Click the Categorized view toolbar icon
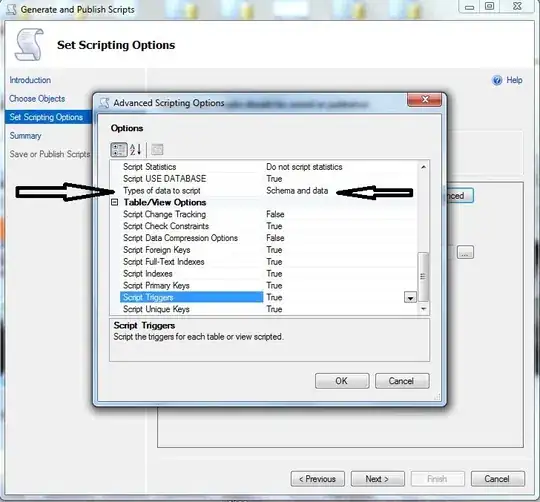Image resolution: width=540 pixels, height=502 pixels. click(x=119, y=150)
